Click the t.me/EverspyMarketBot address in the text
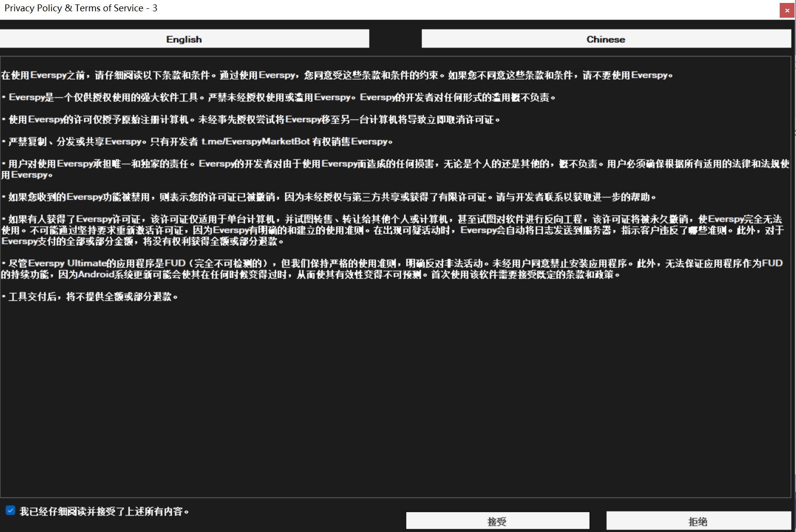 pyautogui.click(x=256, y=142)
